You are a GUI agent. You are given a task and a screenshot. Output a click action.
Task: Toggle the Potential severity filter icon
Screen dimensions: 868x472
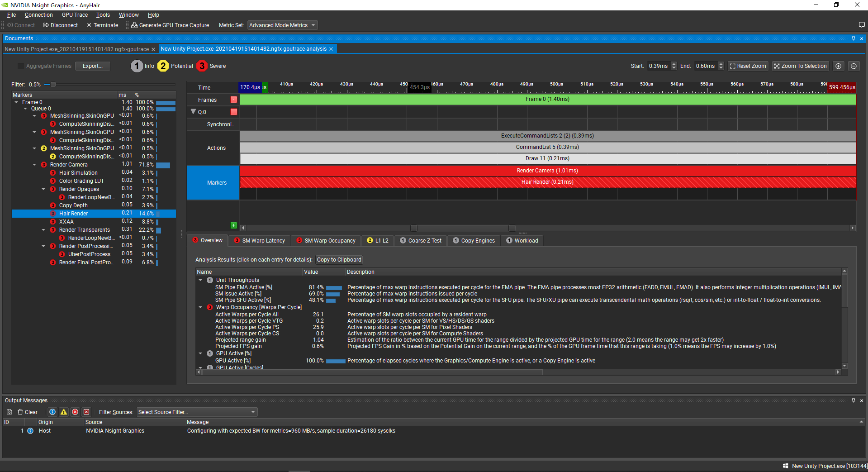(163, 66)
